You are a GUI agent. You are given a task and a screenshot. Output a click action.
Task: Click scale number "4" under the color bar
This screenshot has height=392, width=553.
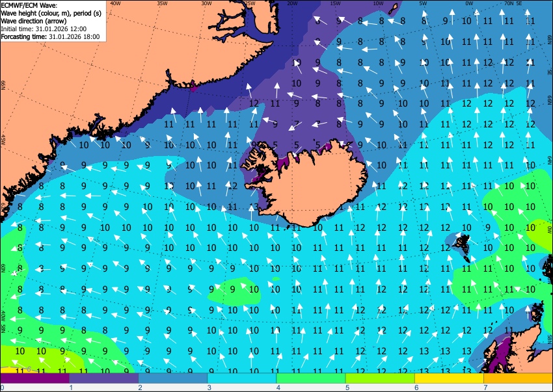click(x=278, y=387)
